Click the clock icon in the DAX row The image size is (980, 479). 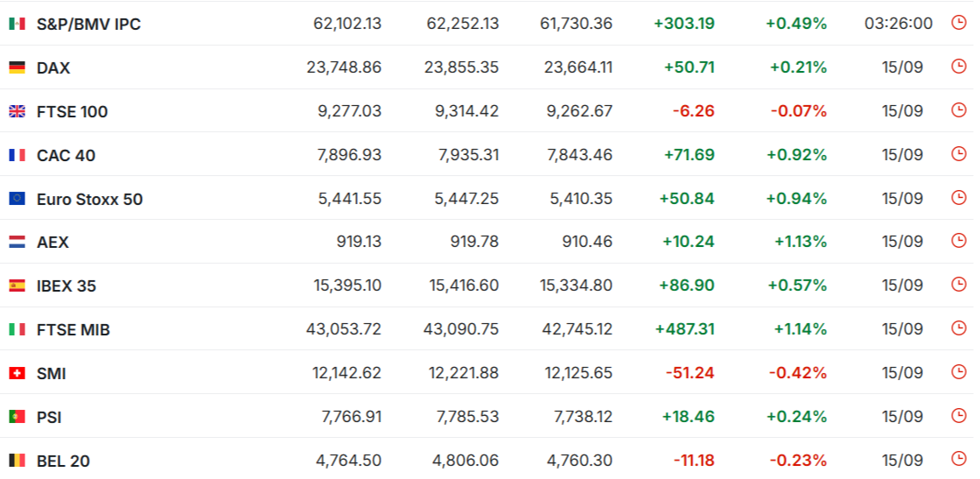[958, 67]
